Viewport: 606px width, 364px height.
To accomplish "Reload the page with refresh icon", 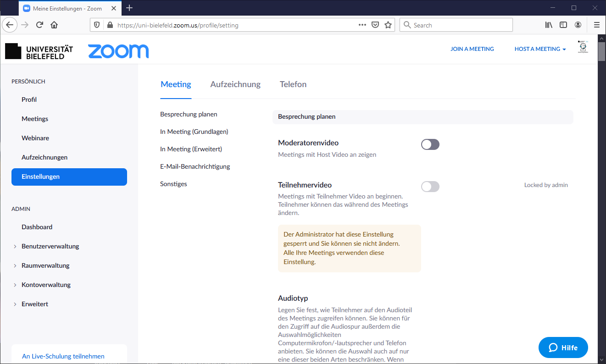I will coord(40,25).
